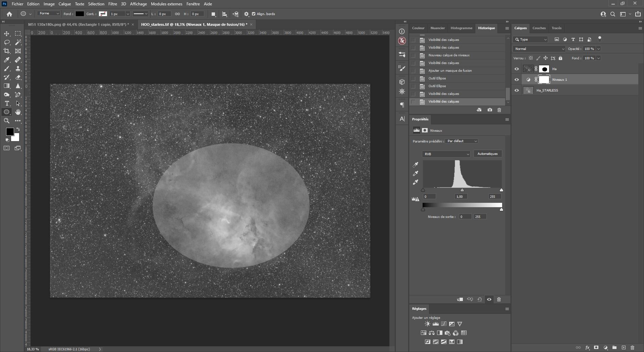The image size is (644, 352).
Task: Delete current state in Historique panel
Action: (499, 110)
